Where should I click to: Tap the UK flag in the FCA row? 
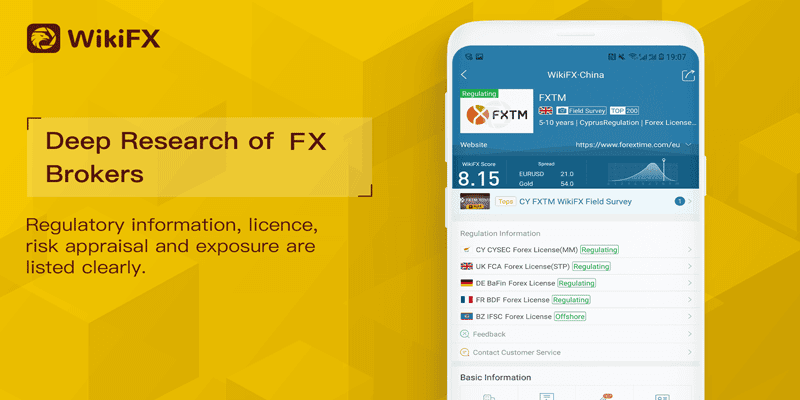coord(466,266)
